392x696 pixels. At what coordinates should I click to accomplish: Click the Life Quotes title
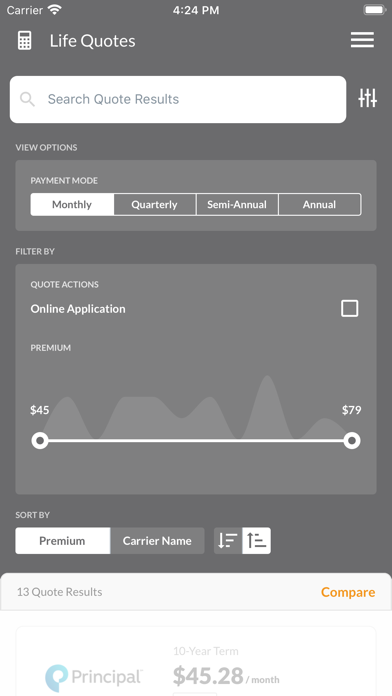(x=92, y=41)
